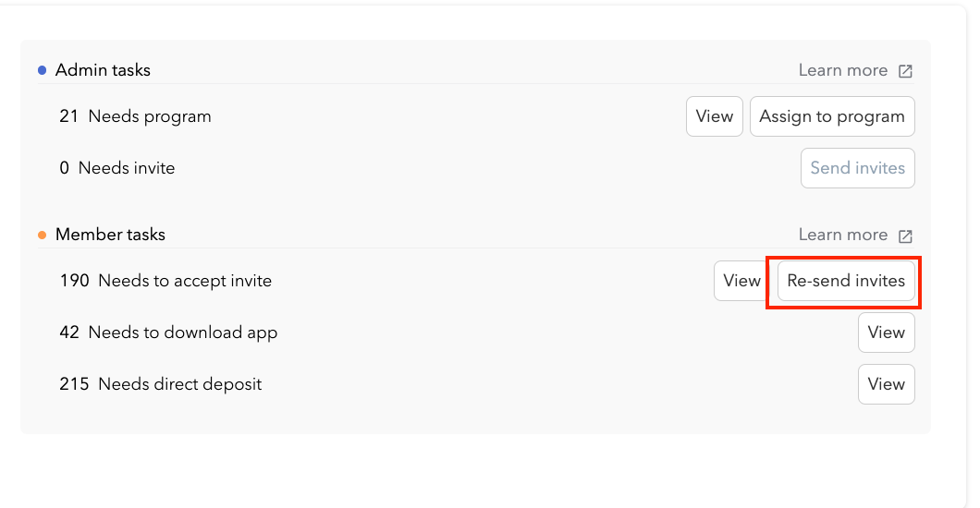
Task: Click the "42 Needs to download app" label
Action: tap(168, 333)
